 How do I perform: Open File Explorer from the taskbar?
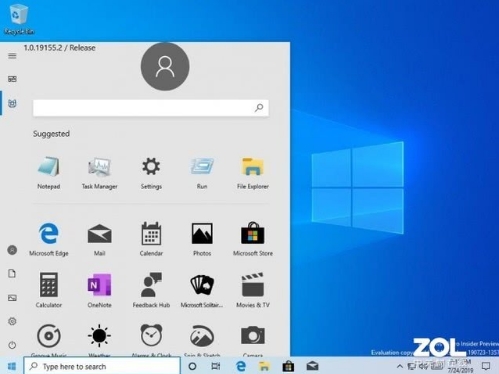[264, 366]
